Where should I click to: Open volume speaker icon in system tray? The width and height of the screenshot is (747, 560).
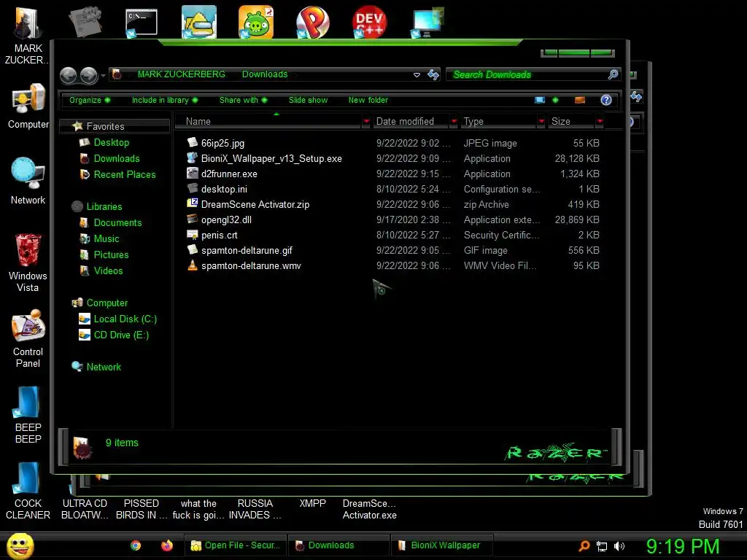[619, 546]
